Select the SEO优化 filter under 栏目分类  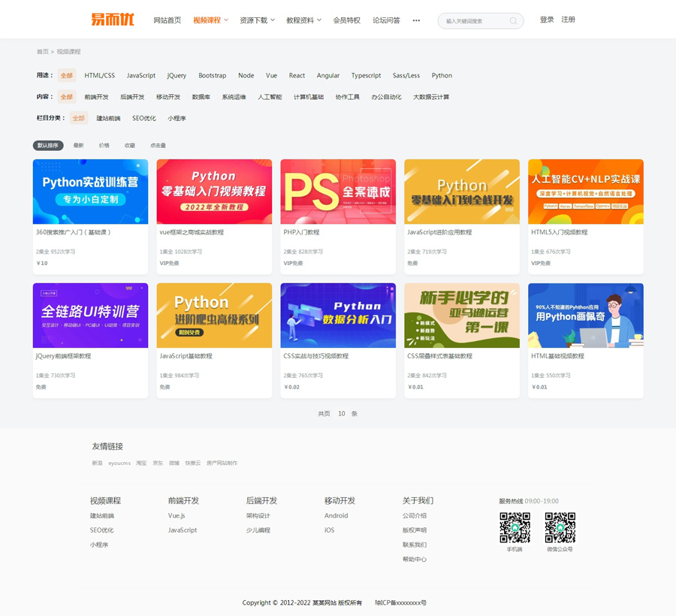(144, 119)
